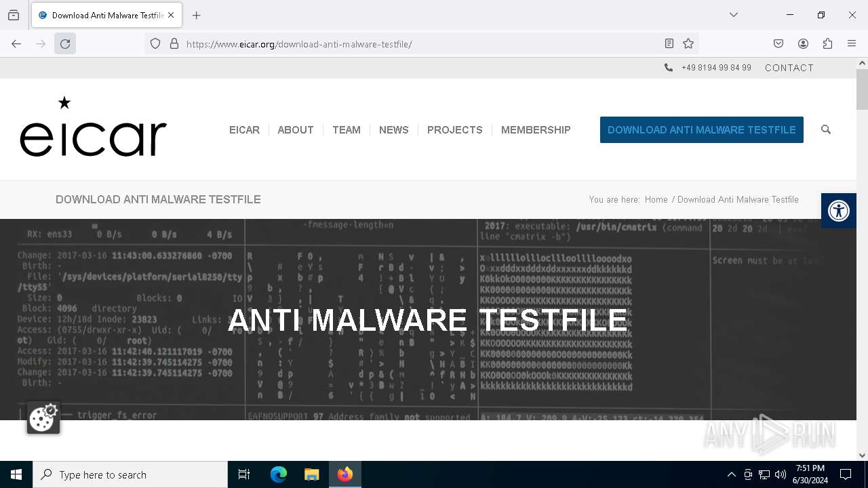This screenshot has height=488, width=868.
Task: Open accessibility tools widget
Action: pos(839,211)
